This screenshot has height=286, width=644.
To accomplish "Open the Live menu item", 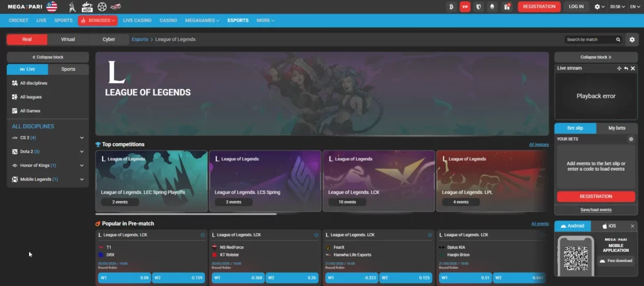I will [41, 20].
